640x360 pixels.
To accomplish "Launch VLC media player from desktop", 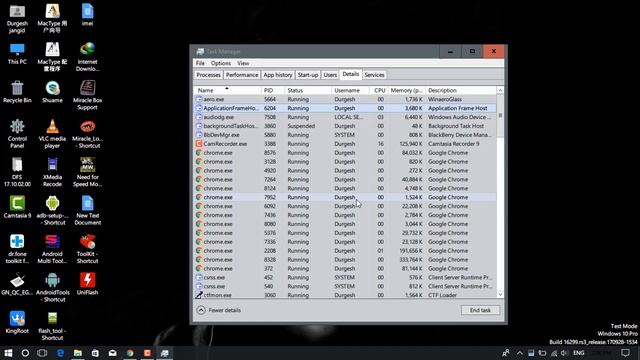I will point(52,134).
